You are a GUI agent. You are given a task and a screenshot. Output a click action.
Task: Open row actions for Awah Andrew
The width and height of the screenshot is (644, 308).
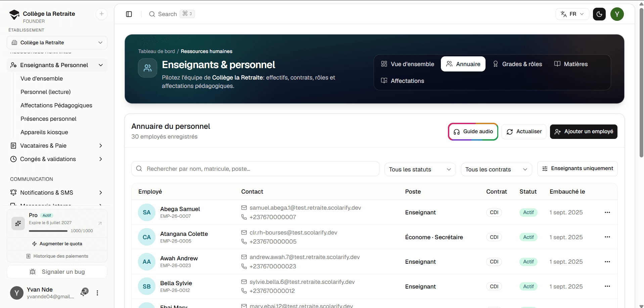607,262
